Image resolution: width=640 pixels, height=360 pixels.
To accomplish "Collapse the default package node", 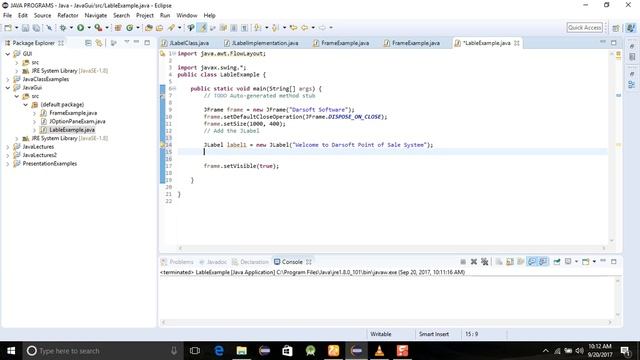I will [25, 104].
